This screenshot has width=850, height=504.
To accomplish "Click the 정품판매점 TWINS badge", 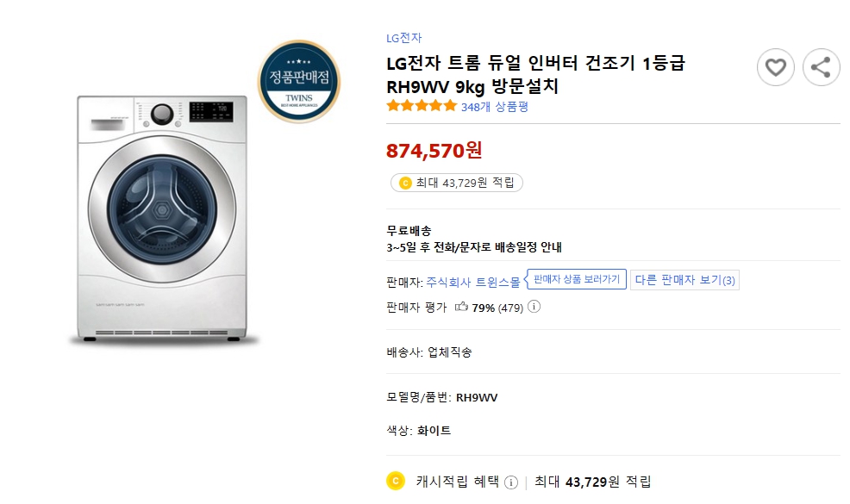I will [x=299, y=81].
